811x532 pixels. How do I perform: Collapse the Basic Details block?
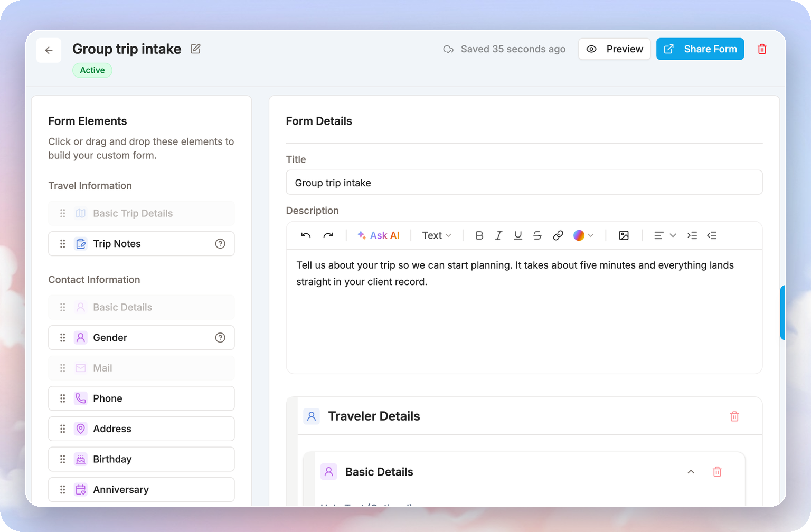pos(691,472)
